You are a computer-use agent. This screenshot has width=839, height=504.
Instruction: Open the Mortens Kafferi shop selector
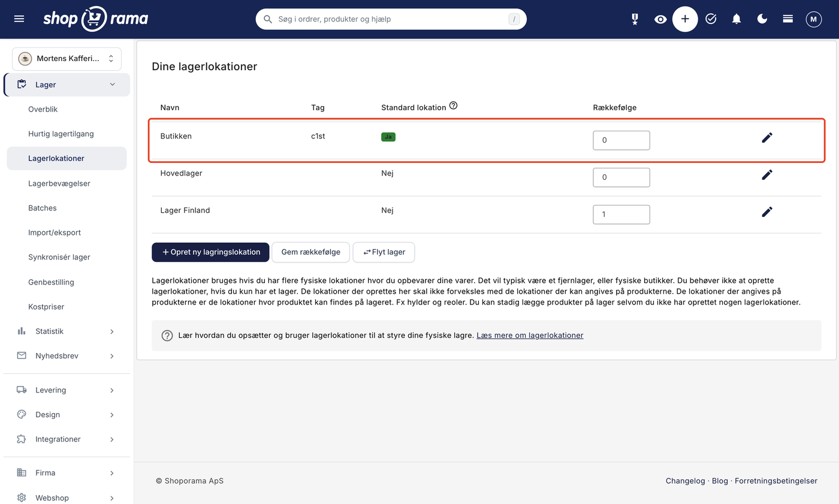point(67,59)
